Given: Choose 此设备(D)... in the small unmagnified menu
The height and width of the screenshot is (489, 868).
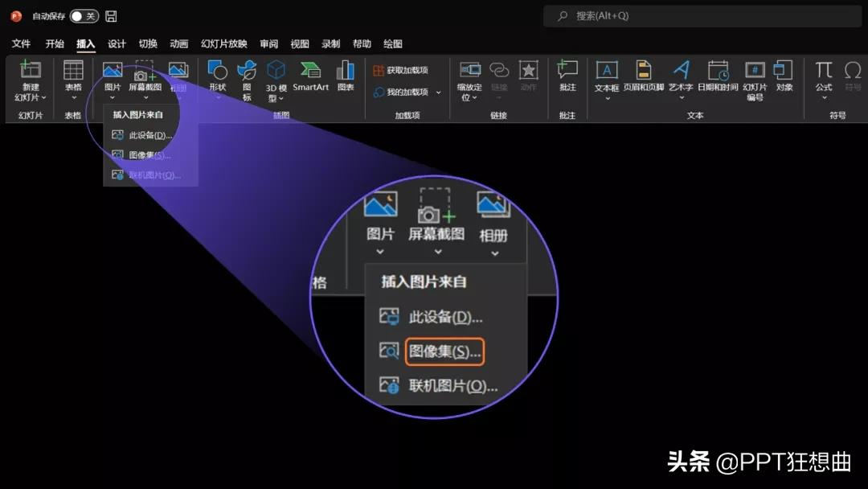Looking at the screenshot, I should pos(149,135).
